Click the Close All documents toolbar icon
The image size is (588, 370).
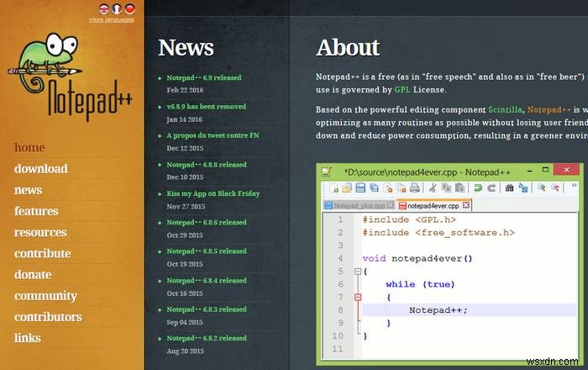pyautogui.click(x=402, y=188)
